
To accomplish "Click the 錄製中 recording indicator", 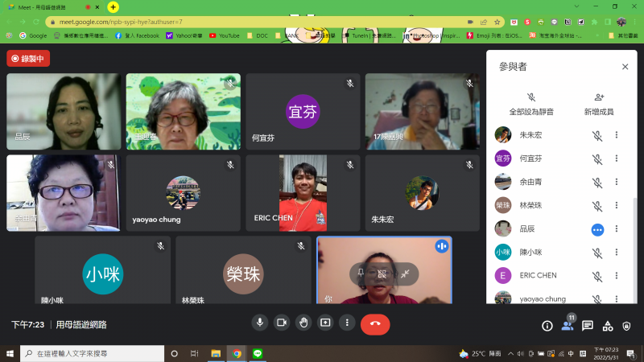I will pyautogui.click(x=28, y=59).
